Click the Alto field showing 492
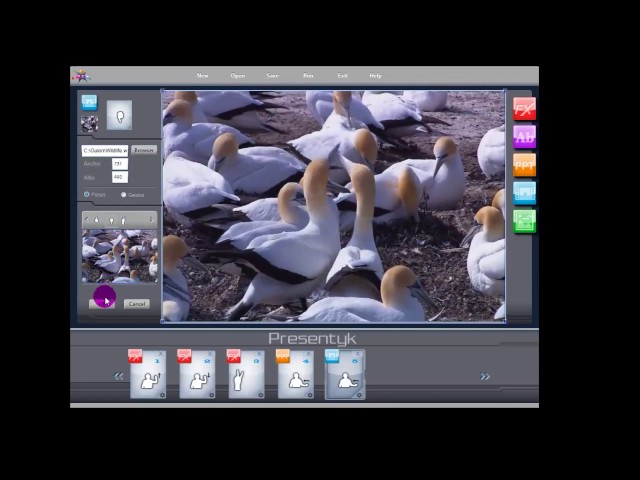This screenshot has height=480, width=640. click(120, 177)
